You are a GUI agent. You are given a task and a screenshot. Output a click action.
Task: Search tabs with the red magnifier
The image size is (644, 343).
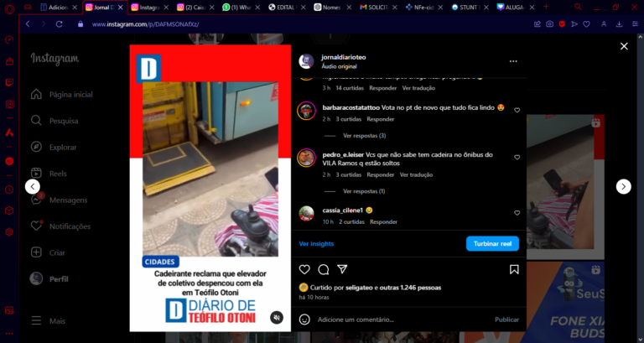(578, 7)
